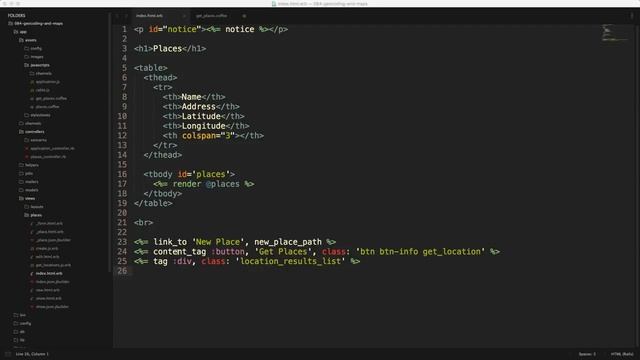Screen dimensions: 640x360
Task: Click the edit.html.erb file icon
Action: tap(32, 257)
